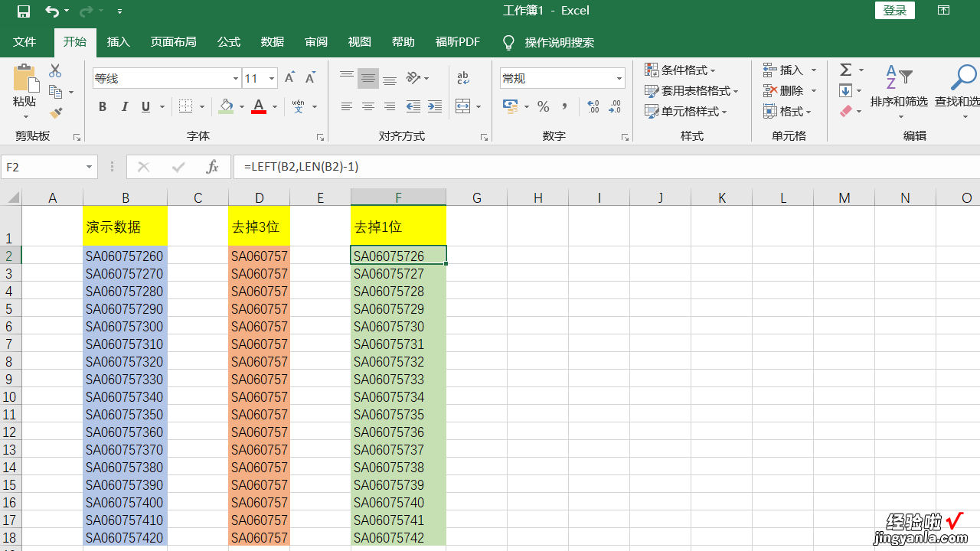Click Insert Function fx icon
Screen dimensions: 980x551
[213, 166]
